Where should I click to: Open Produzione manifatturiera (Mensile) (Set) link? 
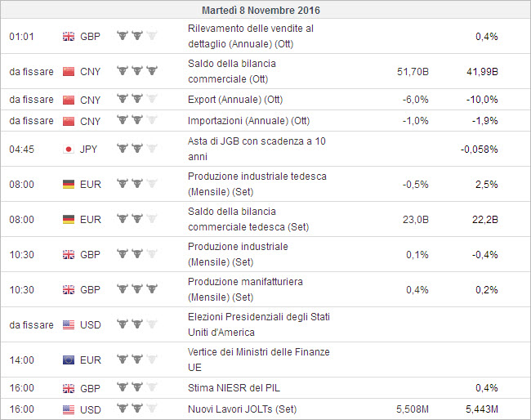(245, 289)
